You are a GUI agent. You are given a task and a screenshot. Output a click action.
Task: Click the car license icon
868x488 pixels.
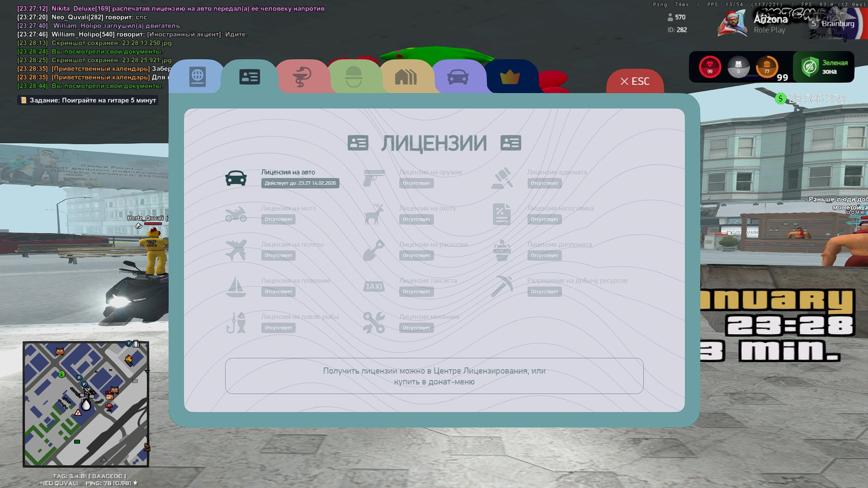[236, 178]
